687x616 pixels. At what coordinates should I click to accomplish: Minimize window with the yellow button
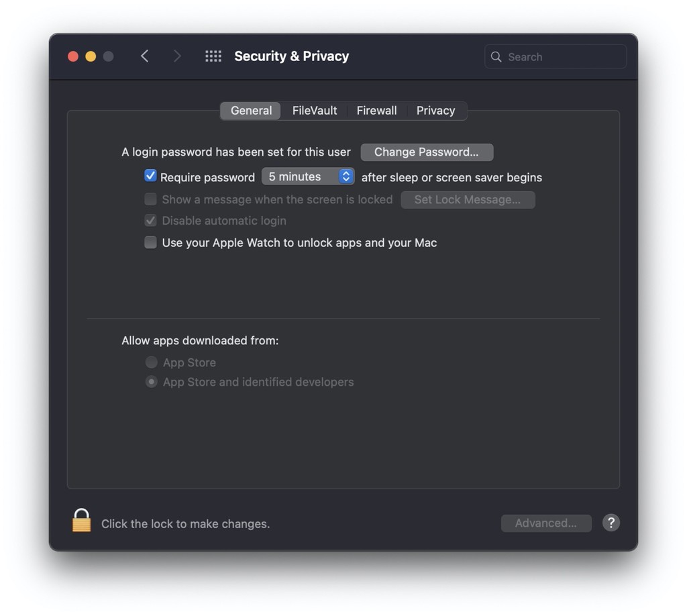click(x=91, y=56)
